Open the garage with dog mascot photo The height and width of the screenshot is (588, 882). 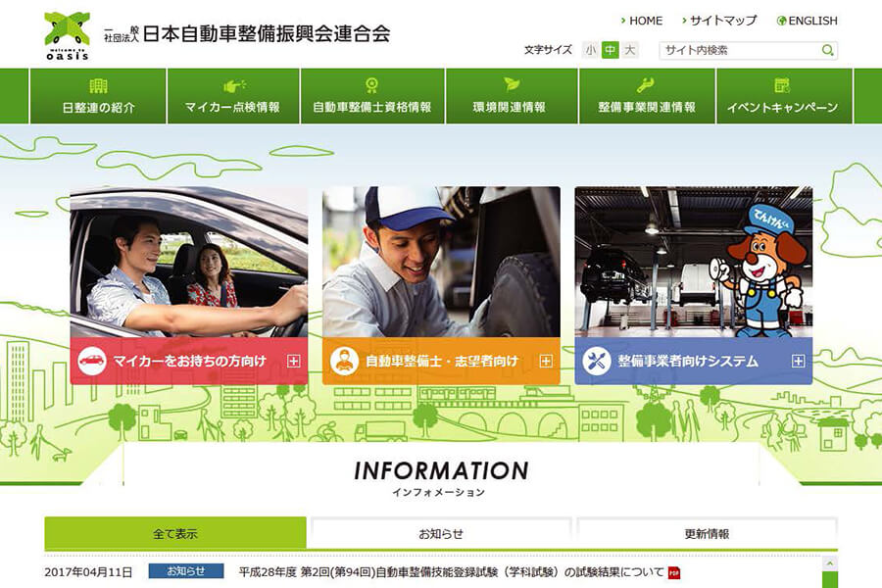tap(694, 263)
